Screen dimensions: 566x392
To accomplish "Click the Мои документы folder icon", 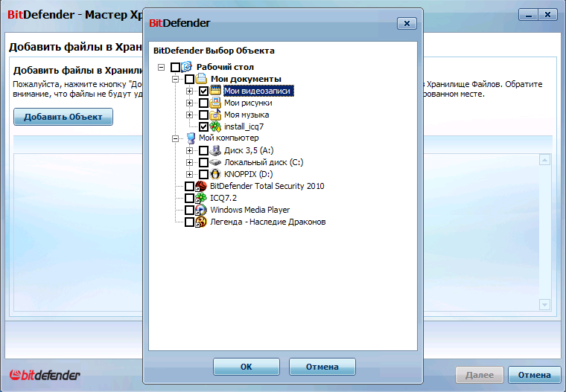I will coord(201,79).
